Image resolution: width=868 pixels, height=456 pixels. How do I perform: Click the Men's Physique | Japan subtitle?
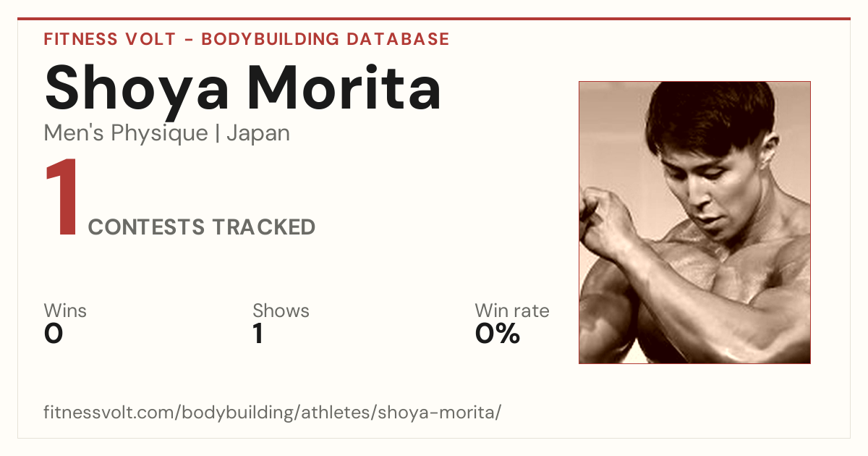(x=167, y=134)
